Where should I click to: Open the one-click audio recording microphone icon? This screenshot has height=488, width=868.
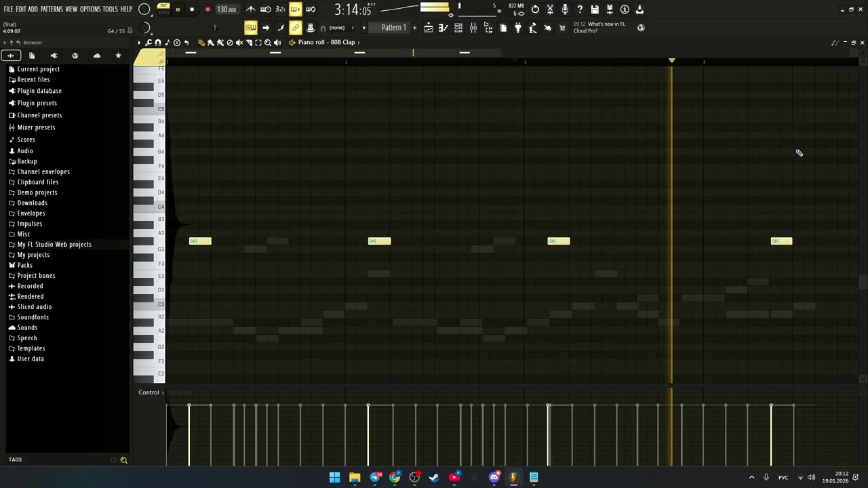565,9
